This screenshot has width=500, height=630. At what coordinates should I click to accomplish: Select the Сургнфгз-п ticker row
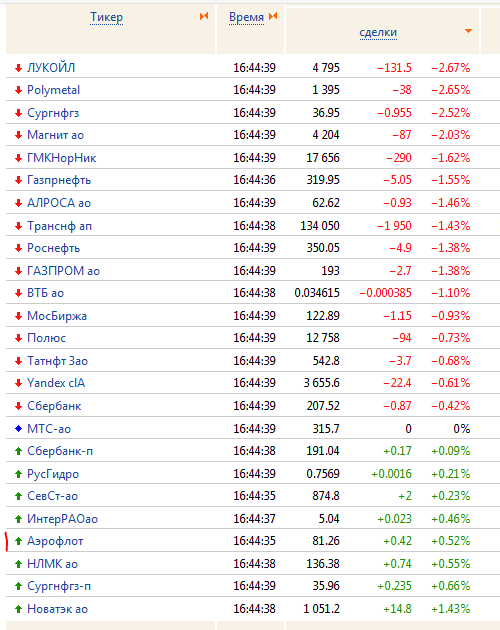pyautogui.click(x=250, y=586)
